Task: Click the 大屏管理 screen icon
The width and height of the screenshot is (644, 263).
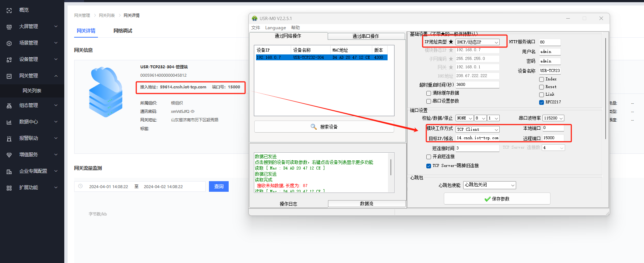Action: (x=9, y=27)
